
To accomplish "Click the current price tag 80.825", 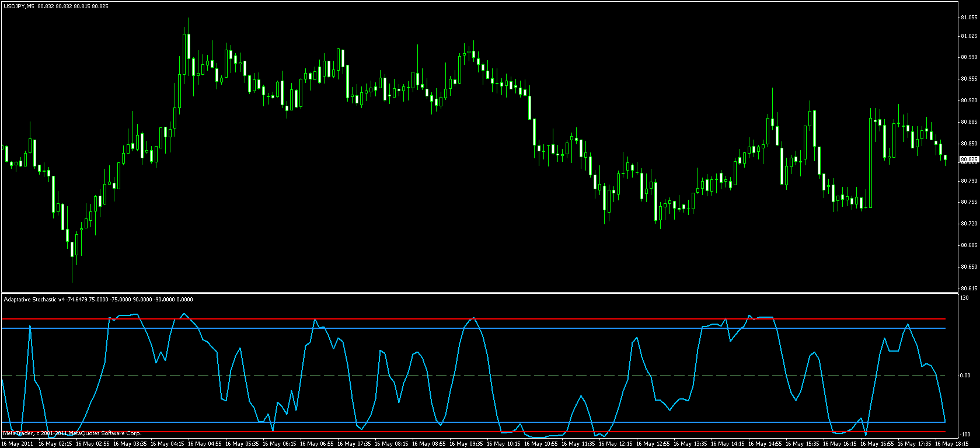I will click(969, 159).
